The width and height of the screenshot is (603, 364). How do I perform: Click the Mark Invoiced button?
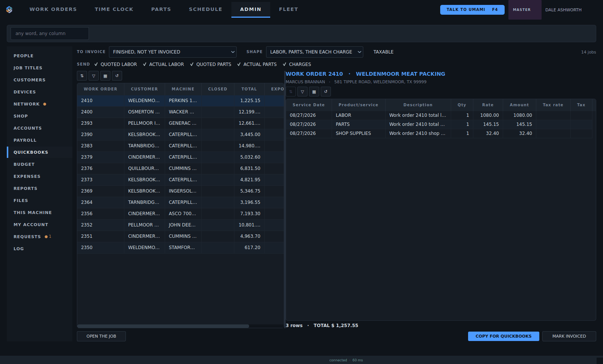569,336
